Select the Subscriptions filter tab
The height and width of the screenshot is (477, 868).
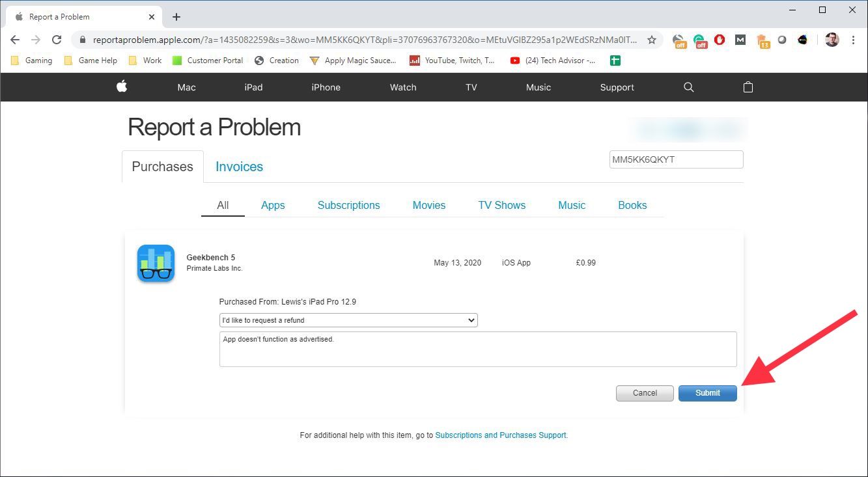click(348, 205)
